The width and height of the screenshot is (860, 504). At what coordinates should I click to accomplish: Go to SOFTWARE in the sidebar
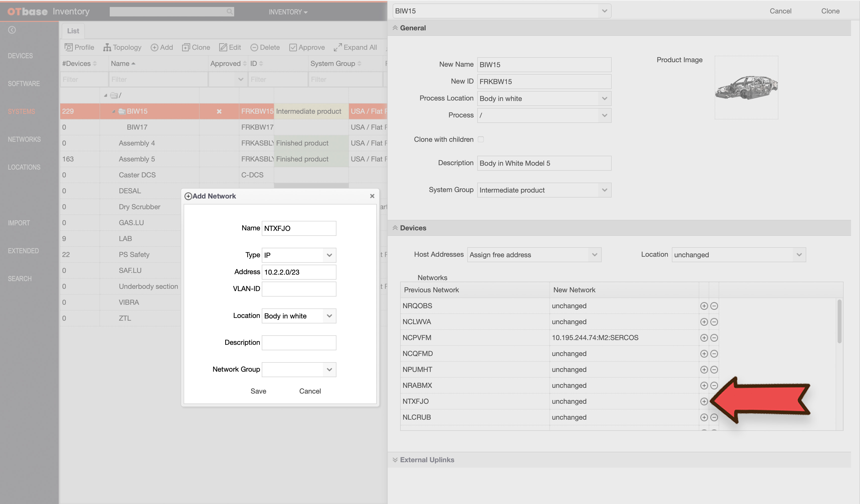[x=24, y=84]
